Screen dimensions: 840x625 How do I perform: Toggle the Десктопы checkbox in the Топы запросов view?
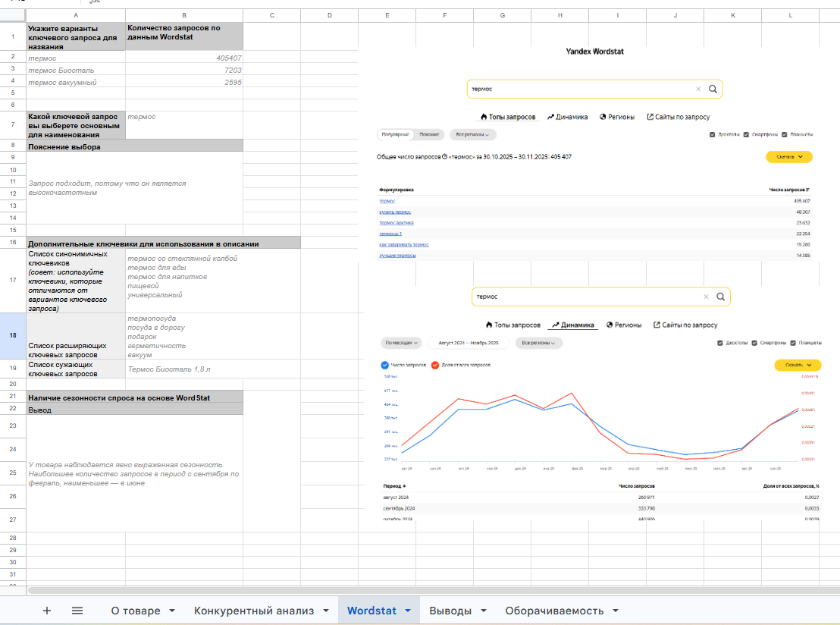click(x=712, y=134)
